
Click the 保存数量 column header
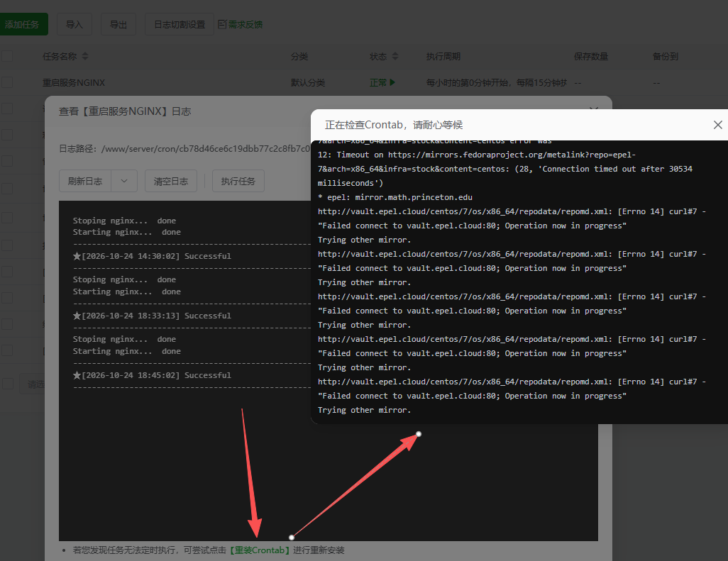(591, 57)
